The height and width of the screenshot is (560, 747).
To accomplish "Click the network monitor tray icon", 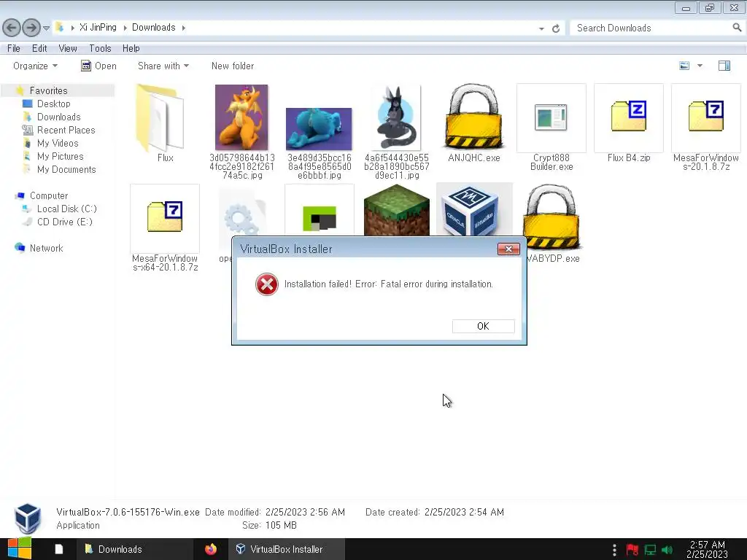I will tap(650, 550).
